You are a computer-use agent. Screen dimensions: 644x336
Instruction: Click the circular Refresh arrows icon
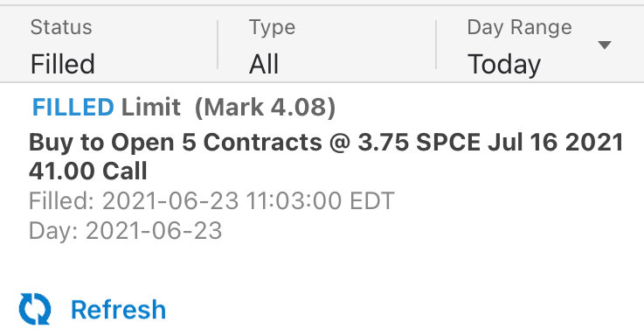(x=35, y=309)
